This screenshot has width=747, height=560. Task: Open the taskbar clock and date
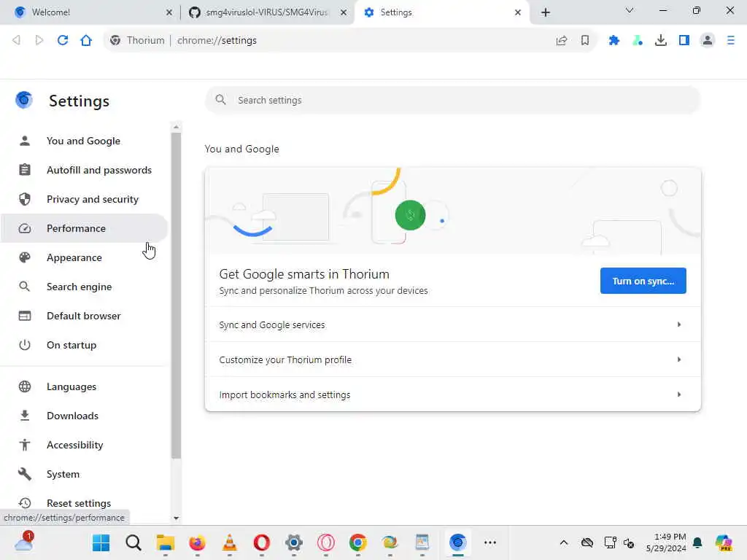coord(666,542)
